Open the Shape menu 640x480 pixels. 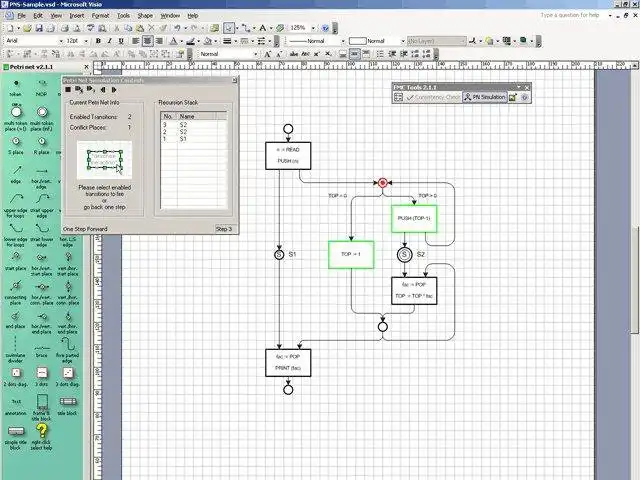tap(145, 16)
